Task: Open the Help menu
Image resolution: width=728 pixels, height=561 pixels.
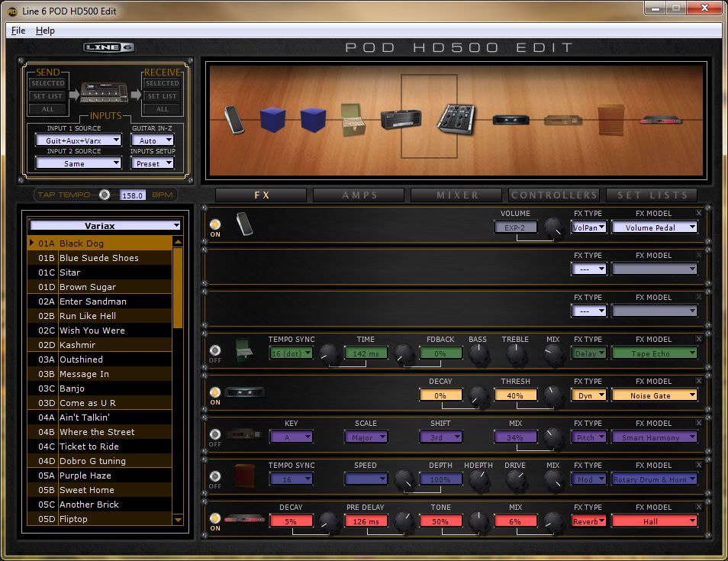Action: (x=45, y=31)
